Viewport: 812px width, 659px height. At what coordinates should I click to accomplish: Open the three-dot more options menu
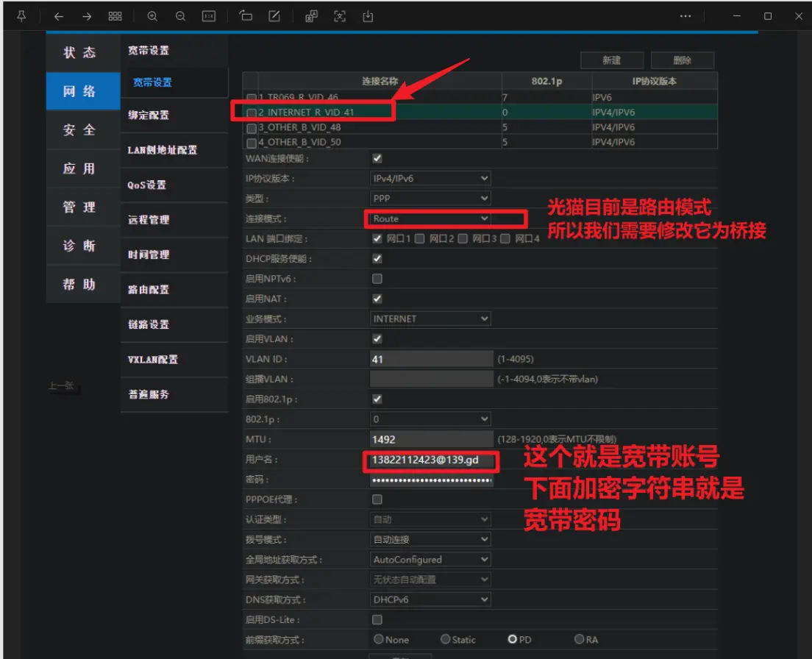[685, 16]
